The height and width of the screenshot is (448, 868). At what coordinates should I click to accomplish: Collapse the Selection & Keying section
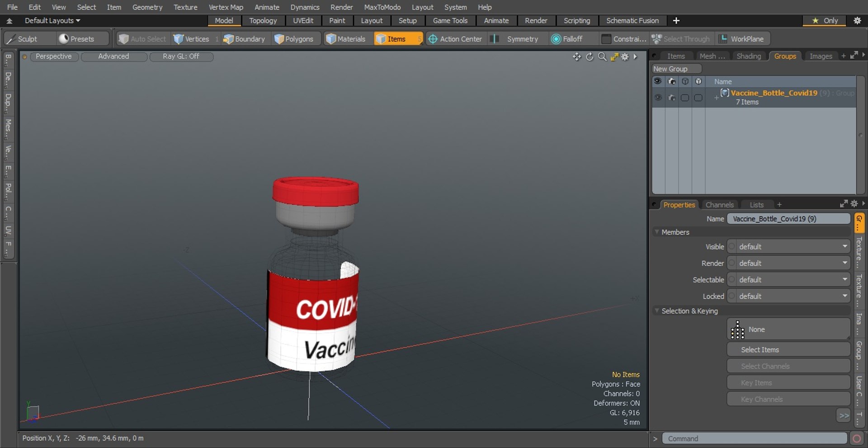click(x=657, y=311)
